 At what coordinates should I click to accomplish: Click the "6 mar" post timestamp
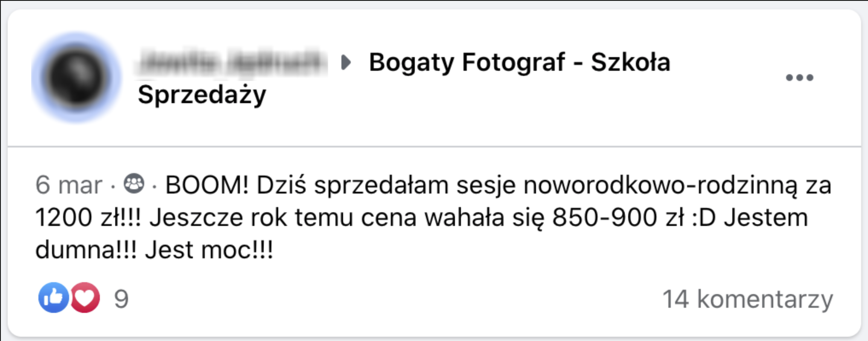pos(69,185)
